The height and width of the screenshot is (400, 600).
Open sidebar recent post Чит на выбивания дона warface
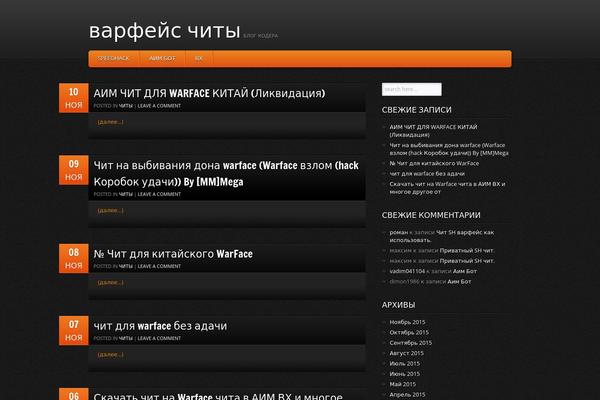[449, 149]
